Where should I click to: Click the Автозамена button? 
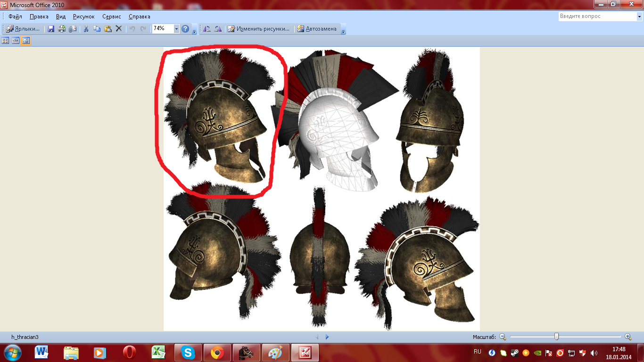tap(317, 29)
